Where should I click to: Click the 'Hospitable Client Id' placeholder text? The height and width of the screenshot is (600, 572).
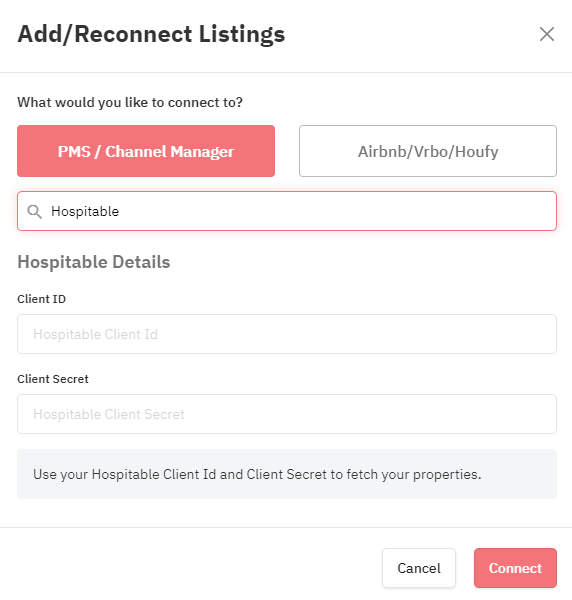[x=95, y=334]
